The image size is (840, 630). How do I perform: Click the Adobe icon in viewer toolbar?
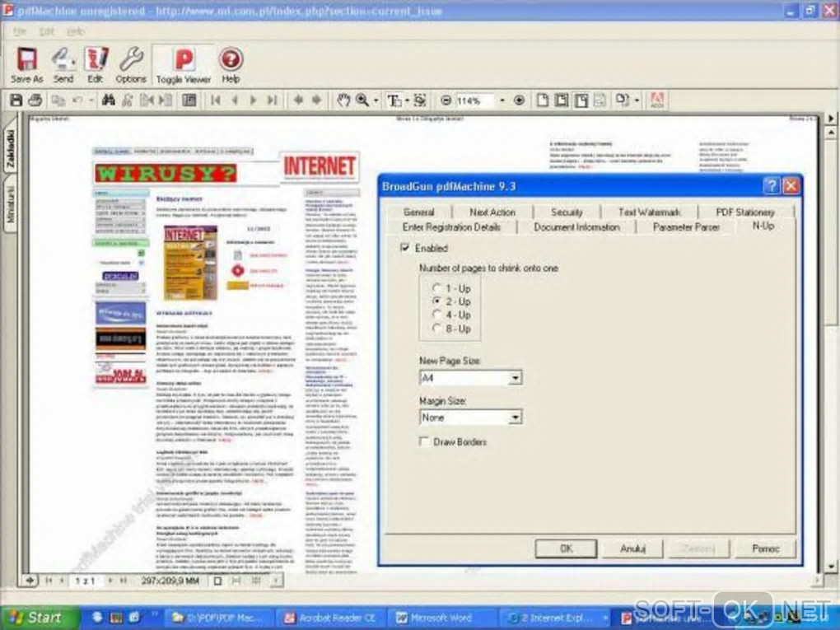(x=657, y=100)
